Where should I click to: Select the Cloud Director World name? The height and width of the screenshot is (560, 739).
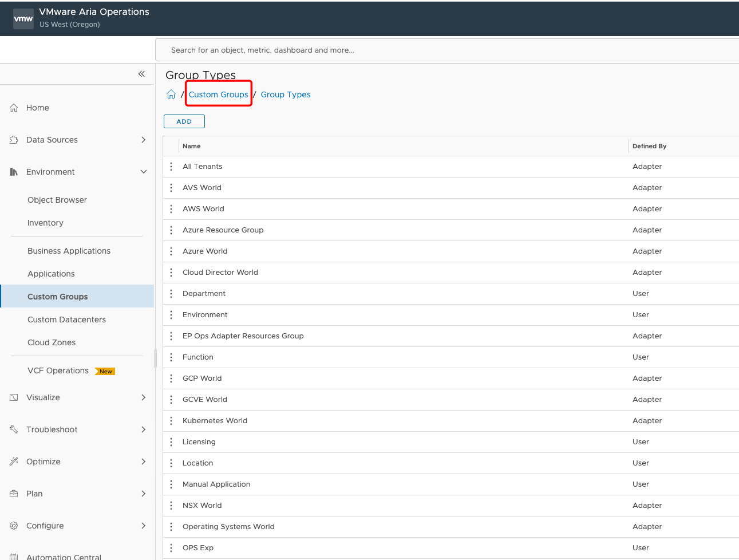click(220, 273)
